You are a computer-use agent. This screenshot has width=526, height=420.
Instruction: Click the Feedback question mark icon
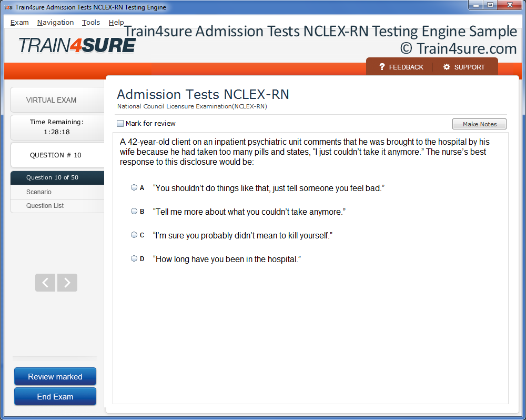pyautogui.click(x=382, y=67)
